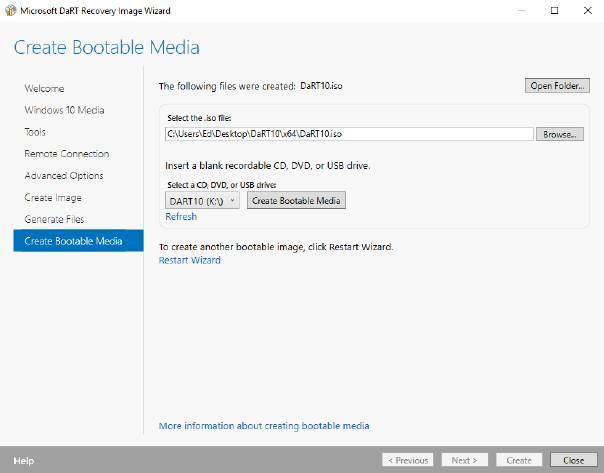Image resolution: width=604 pixels, height=473 pixels.
Task: Close the wizard with the Close button
Action: 573,461
